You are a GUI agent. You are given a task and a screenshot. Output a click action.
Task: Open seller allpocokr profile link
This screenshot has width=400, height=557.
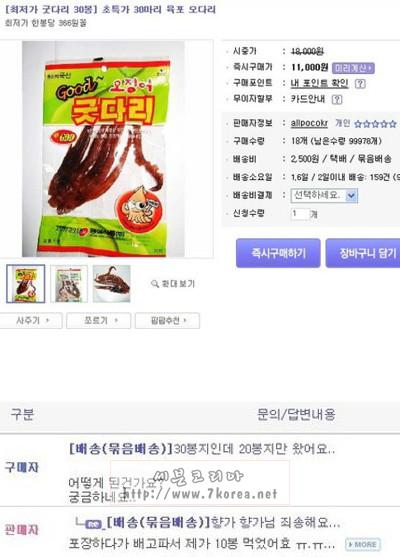(x=309, y=123)
